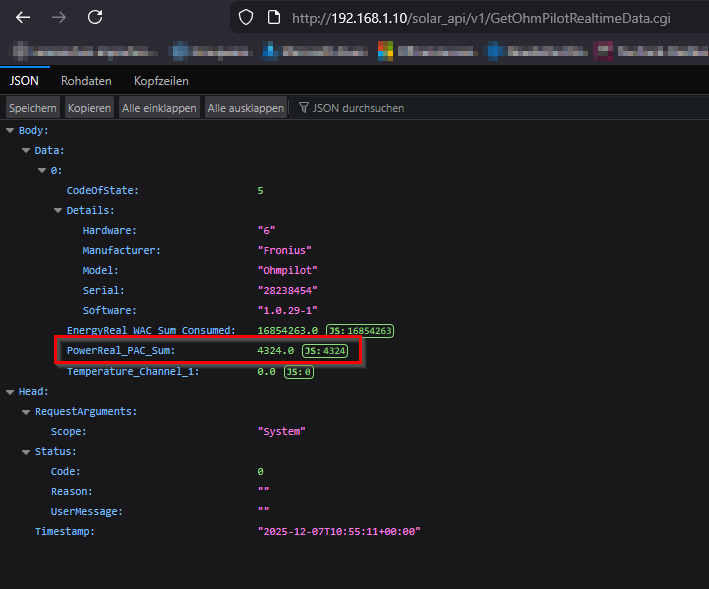Collapse the Body node
This screenshot has width=709, height=589.
pyautogui.click(x=11, y=131)
